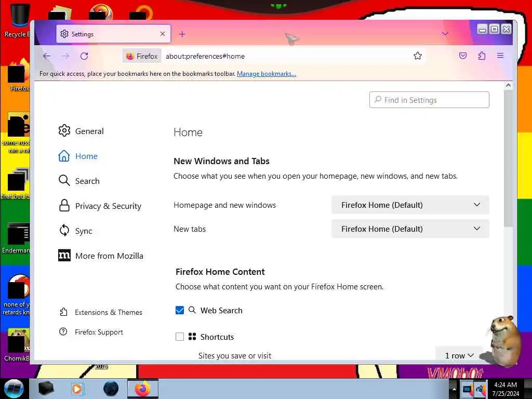Image resolution: width=532 pixels, height=399 pixels.
Task: Open the media player taskbar icon
Action: pyautogui.click(x=77, y=389)
